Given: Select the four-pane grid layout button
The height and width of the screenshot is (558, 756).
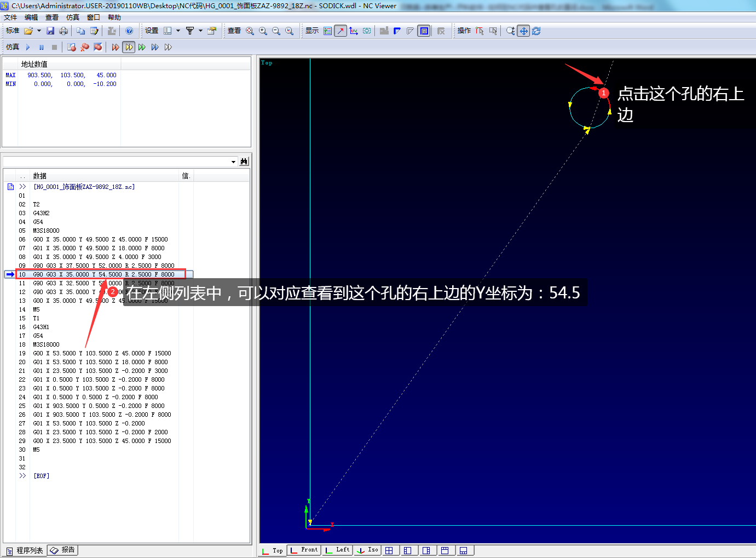Looking at the screenshot, I should pos(389,550).
